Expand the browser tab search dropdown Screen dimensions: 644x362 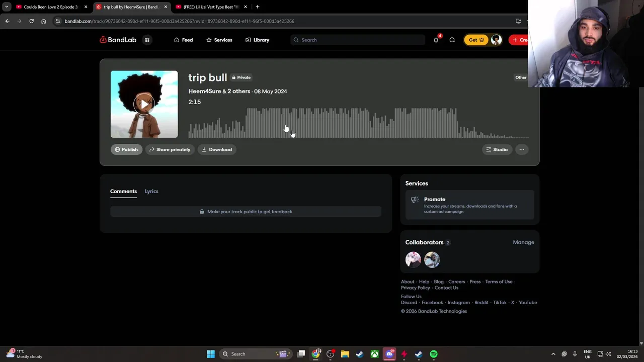click(6, 7)
